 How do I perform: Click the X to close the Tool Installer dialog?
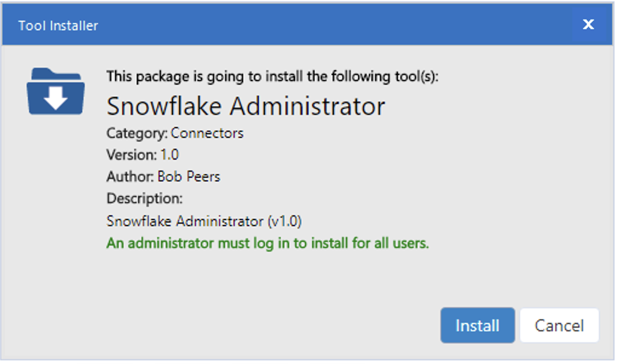[x=587, y=25]
